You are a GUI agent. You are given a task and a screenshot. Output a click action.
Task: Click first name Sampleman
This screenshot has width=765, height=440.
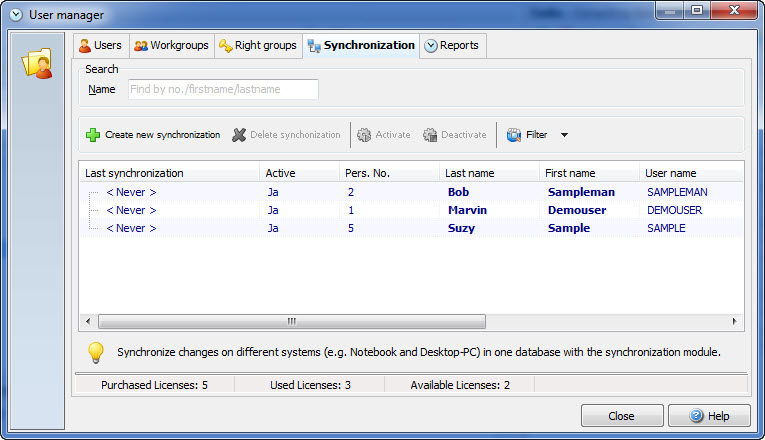tap(581, 192)
